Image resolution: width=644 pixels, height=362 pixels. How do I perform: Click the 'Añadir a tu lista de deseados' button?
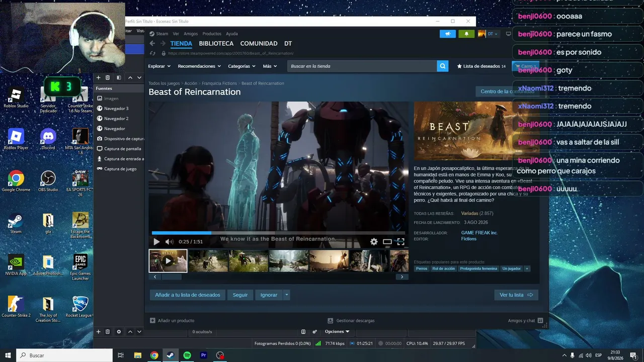coord(188,295)
